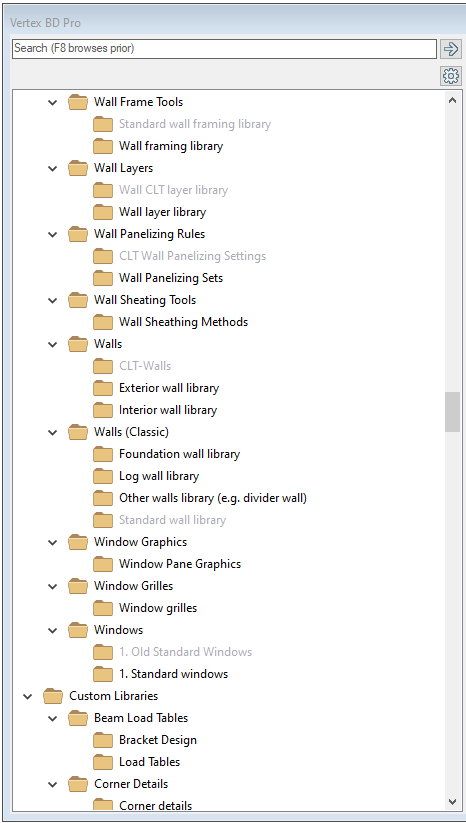Click the search arrow button
Viewport: 466px width, 823px height.
pos(450,49)
